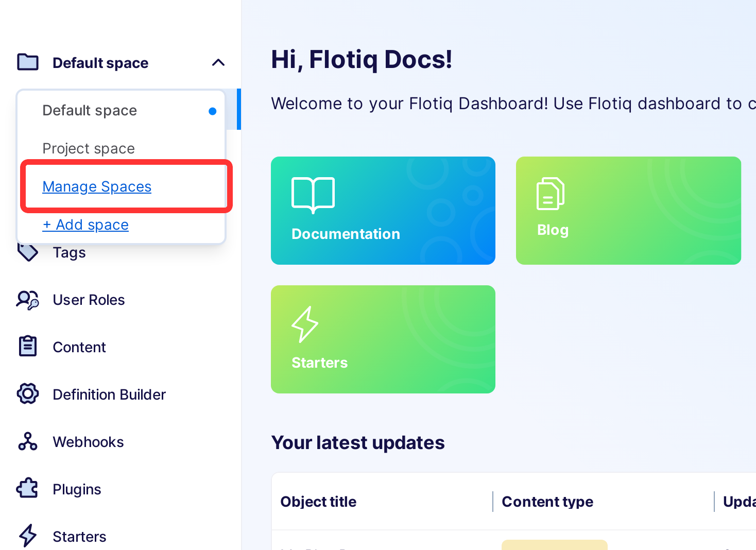
Task: Open the Default space dropdown header
Action: 121,63
